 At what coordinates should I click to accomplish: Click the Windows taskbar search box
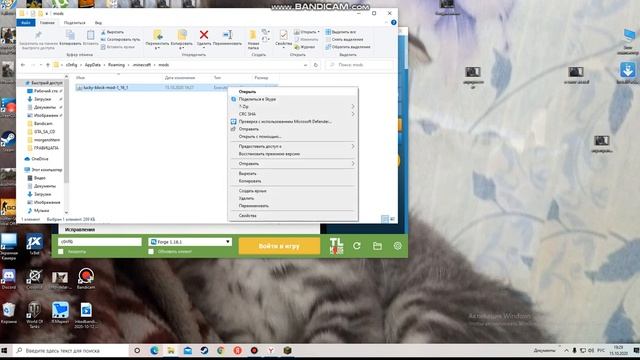[x=71, y=351]
